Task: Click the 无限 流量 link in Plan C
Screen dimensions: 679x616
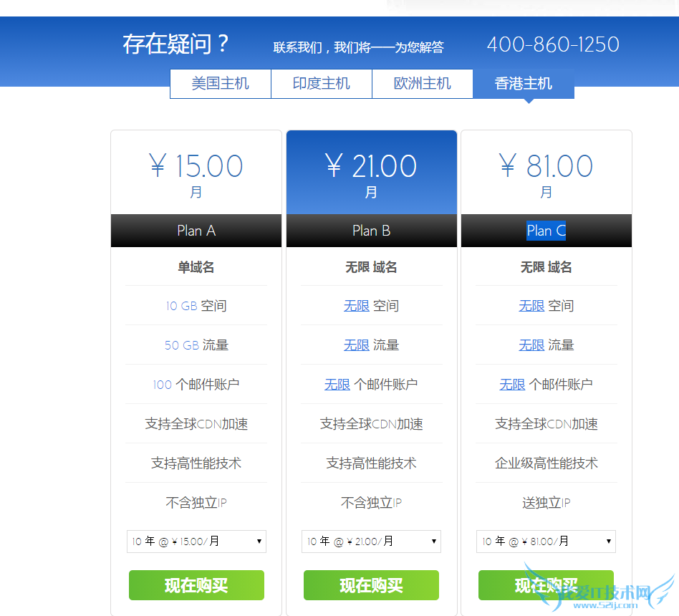Action: click(x=531, y=345)
